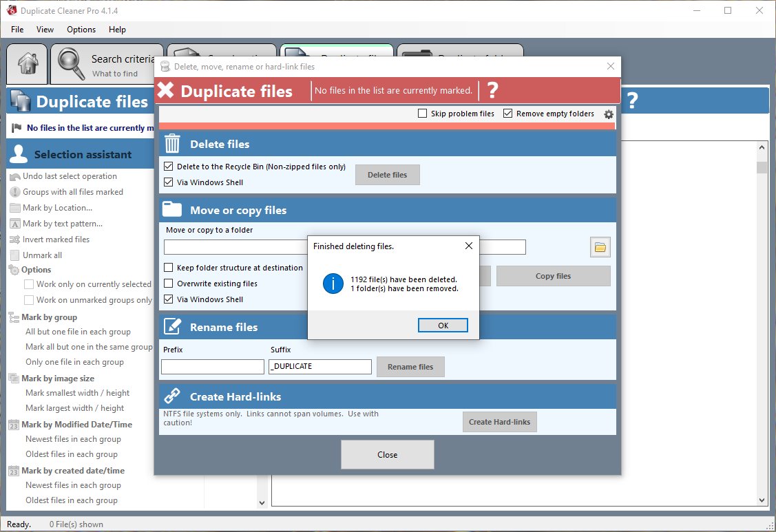Click the Copy files button
This screenshot has width=776, height=532.
pos(554,276)
